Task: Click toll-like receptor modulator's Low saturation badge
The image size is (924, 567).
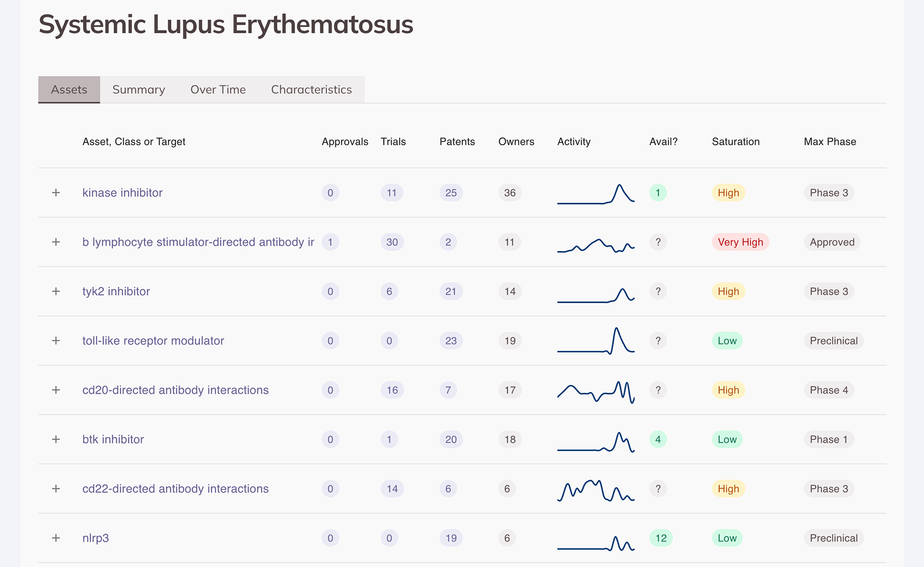Action: coord(727,341)
